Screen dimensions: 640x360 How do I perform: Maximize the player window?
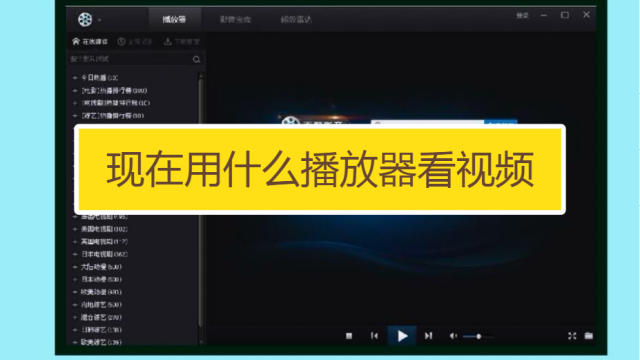(565, 15)
